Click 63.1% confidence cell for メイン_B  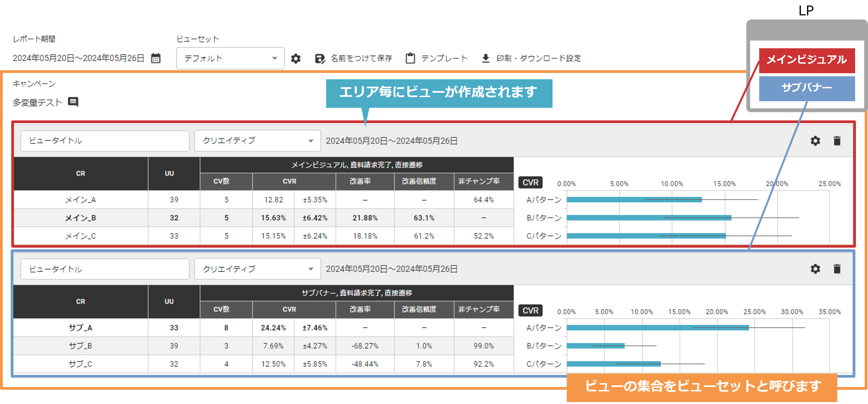[x=424, y=218]
